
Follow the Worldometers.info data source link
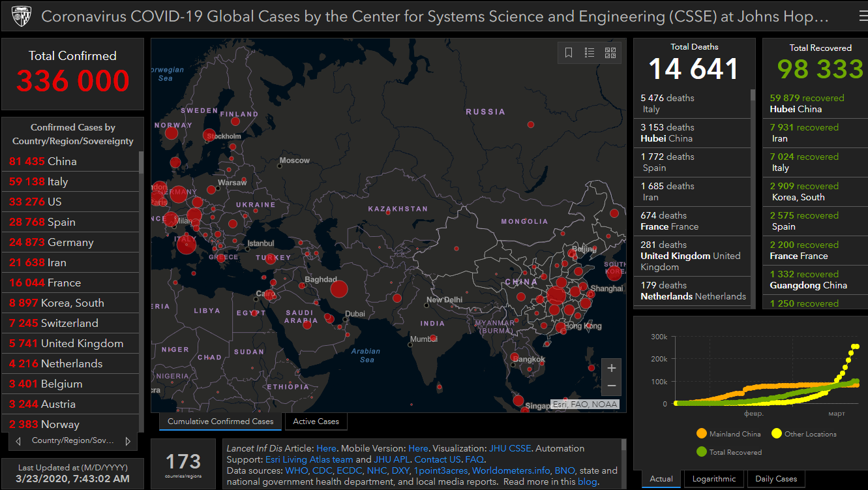pyautogui.click(x=511, y=470)
